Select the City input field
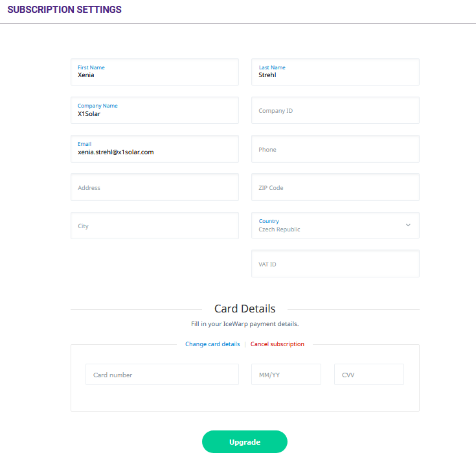The image size is (476, 457). 155,226
